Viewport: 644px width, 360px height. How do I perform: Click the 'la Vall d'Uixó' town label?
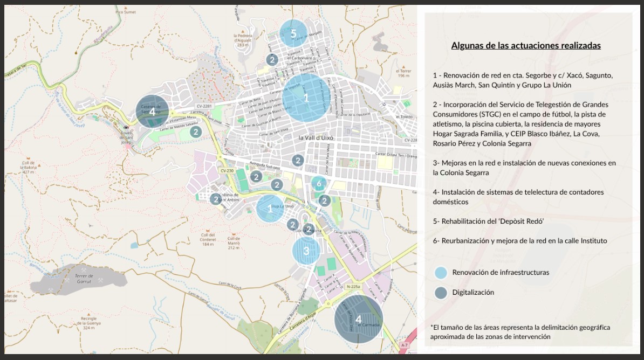(x=316, y=138)
